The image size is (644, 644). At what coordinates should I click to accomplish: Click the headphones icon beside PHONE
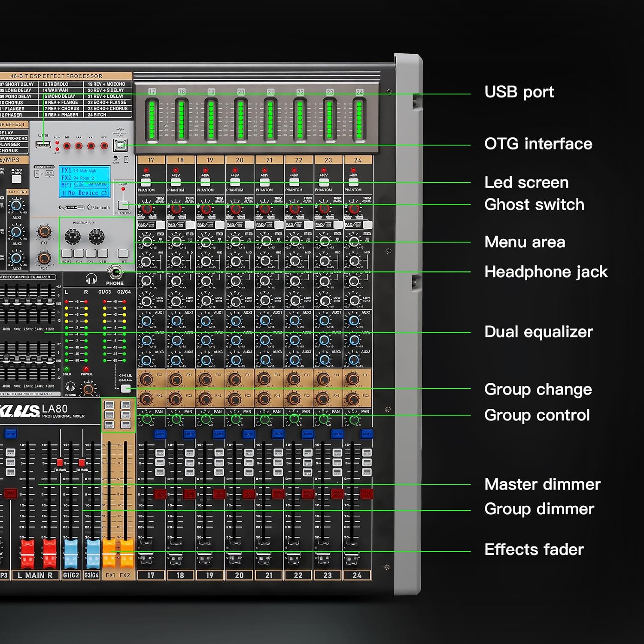coord(91,279)
